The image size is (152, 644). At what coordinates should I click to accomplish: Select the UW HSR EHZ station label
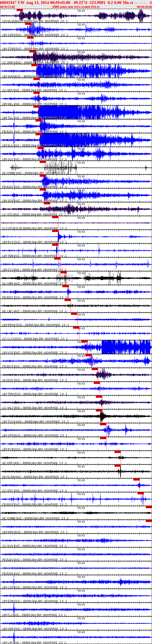click(x=35, y=629)
